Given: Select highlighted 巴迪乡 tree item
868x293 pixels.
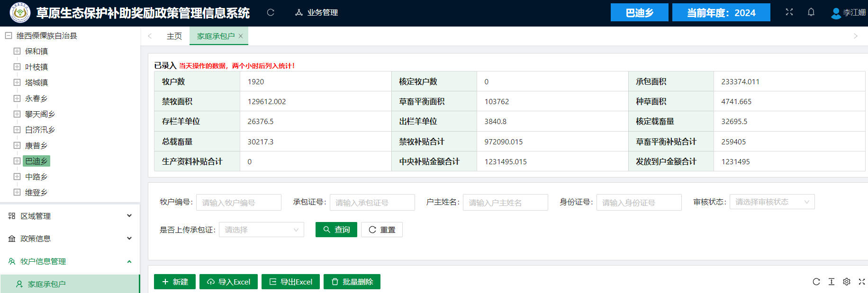Looking at the screenshot, I should click(x=36, y=161).
